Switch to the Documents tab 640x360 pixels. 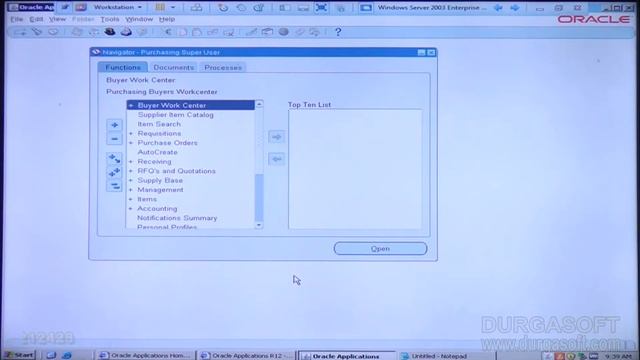click(173, 67)
